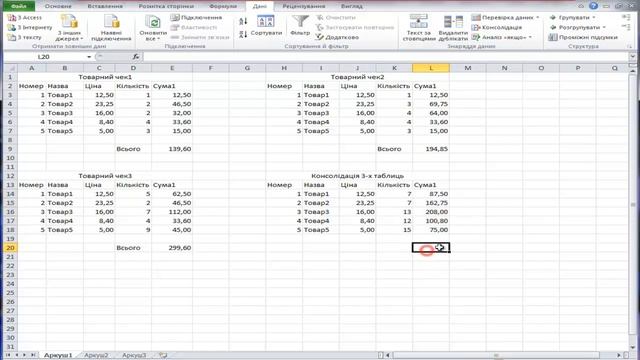The width and height of the screenshot is (640, 360).
Task: Open the Консолідація tool
Action: (497, 27)
